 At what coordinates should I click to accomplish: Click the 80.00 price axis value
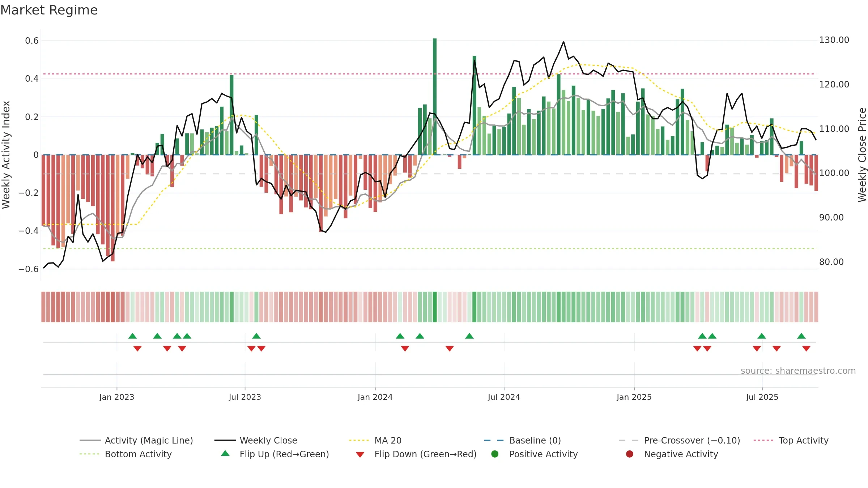click(831, 262)
